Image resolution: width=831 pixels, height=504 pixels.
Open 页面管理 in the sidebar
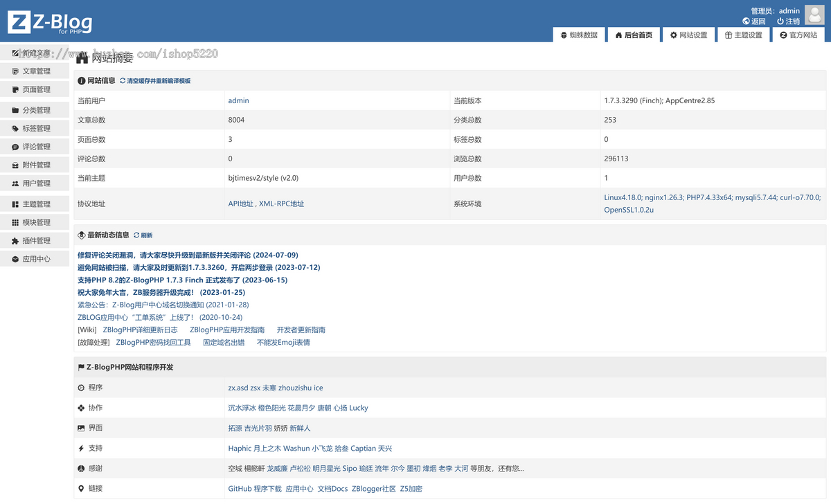coord(35,89)
